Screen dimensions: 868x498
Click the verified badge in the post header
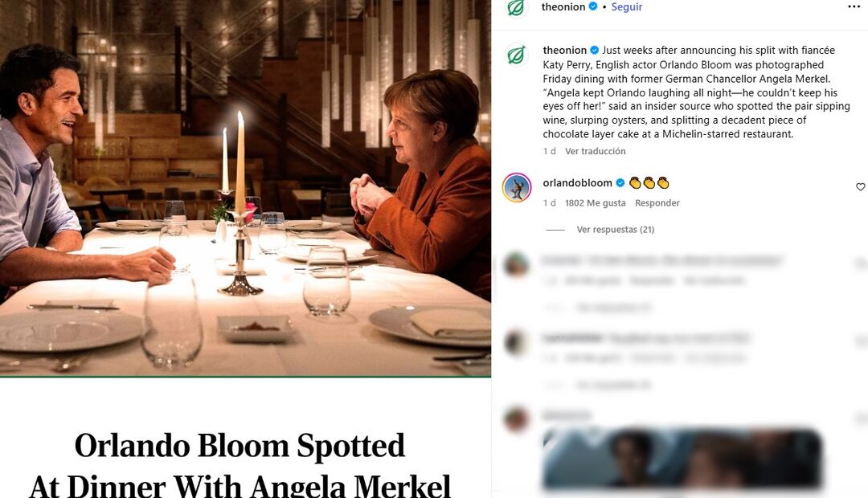tap(593, 6)
